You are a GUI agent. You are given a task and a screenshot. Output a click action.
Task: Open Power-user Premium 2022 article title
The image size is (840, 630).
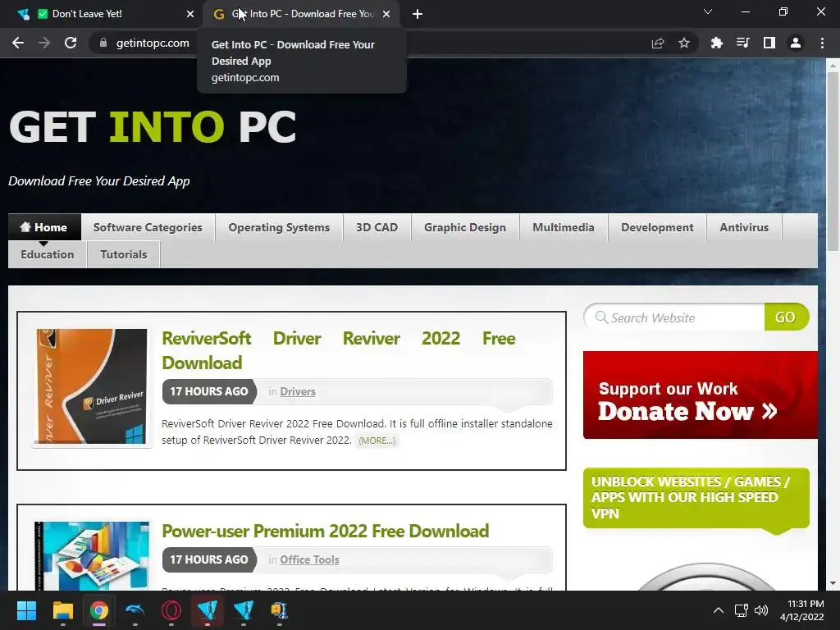(325, 531)
